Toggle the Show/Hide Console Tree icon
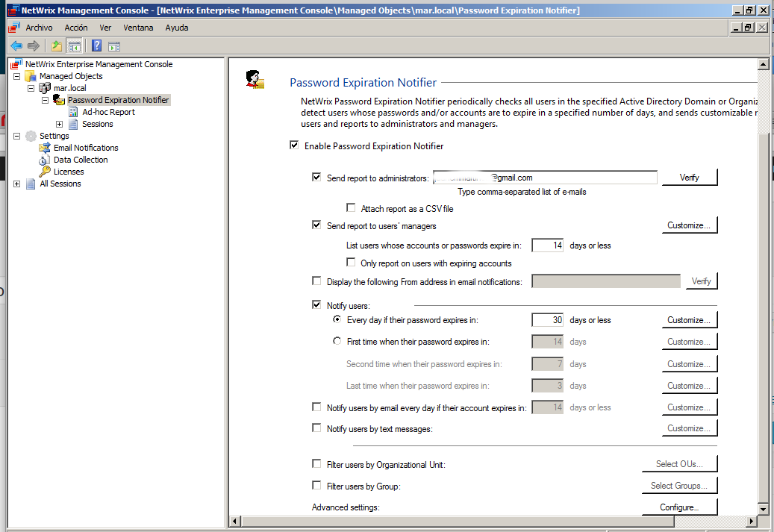Screen dimensions: 774x532 point(74,46)
